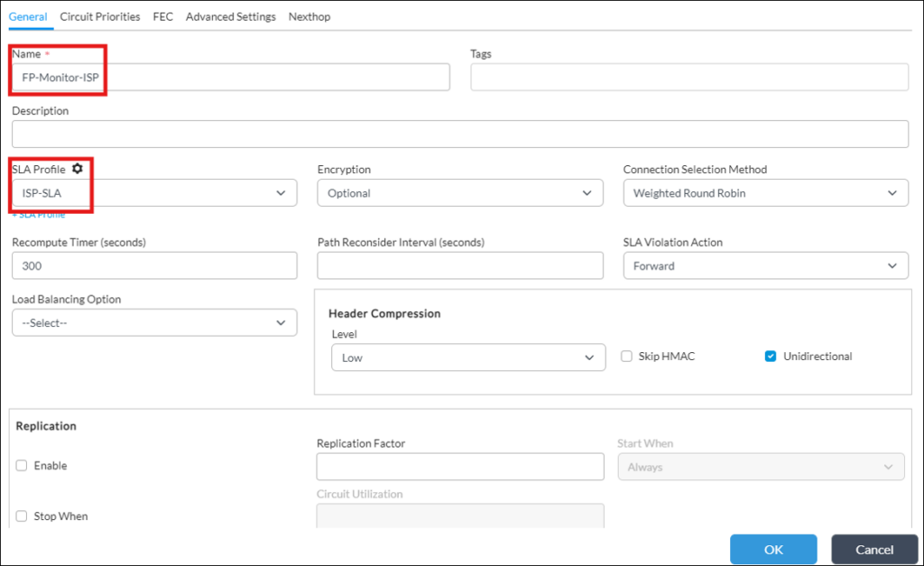Image resolution: width=924 pixels, height=566 pixels.
Task: Click the Name field containing FP-Monitor-ISP
Action: click(x=231, y=78)
